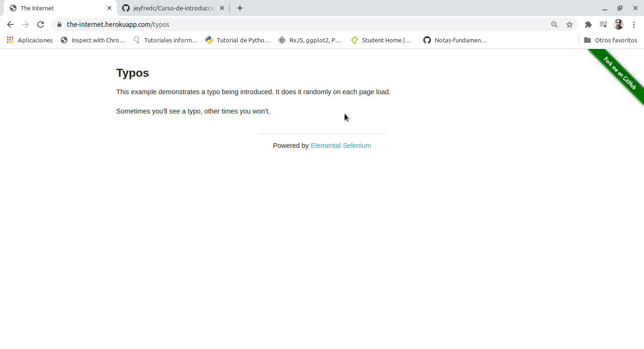Viewport: 644px width, 349px height.
Task: Open the Extensions puzzle icon
Action: point(588,24)
